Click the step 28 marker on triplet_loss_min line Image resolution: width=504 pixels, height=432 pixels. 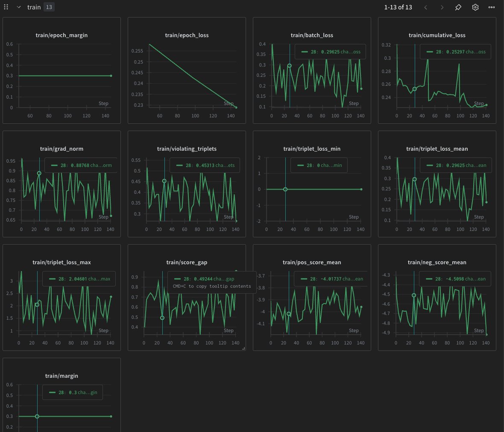tap(285, 190)
